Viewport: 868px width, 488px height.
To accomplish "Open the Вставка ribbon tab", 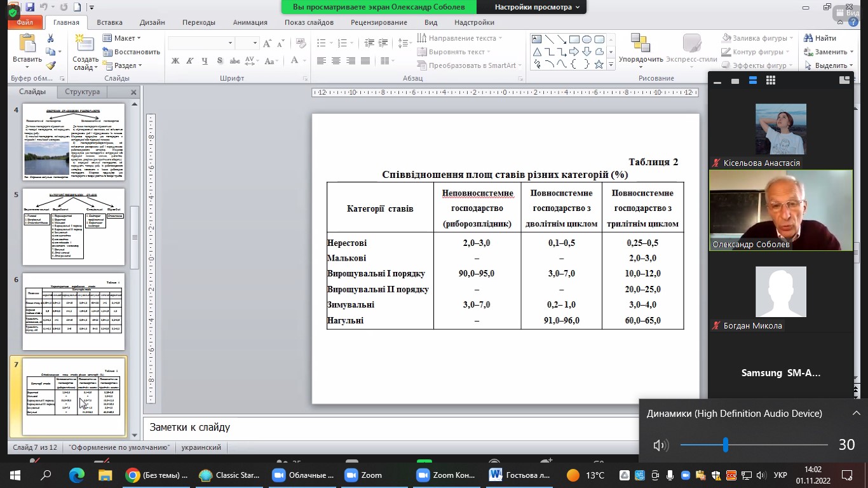I will pos(110,22).
